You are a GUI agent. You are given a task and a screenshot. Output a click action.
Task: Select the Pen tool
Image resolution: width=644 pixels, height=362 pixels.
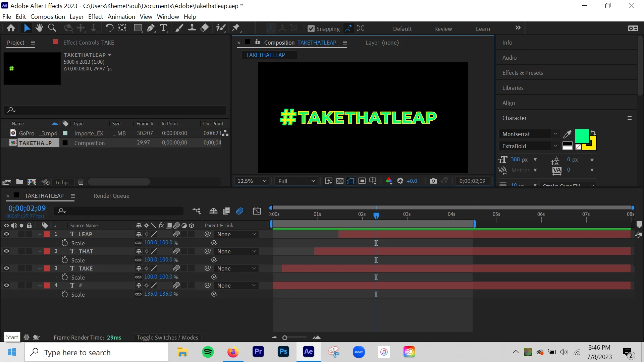click(151, 28)
